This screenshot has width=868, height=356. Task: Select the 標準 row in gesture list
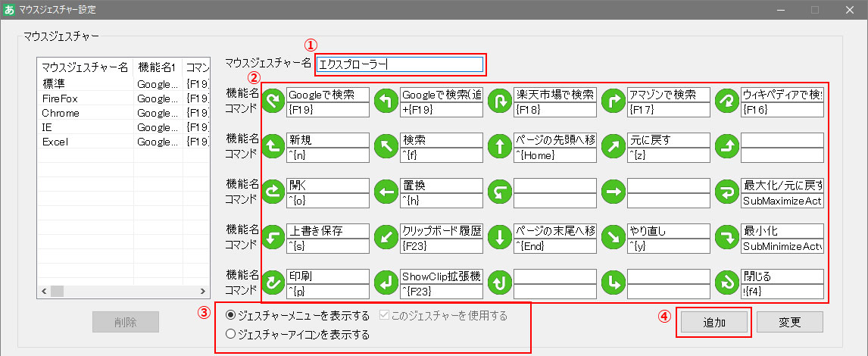123,83
